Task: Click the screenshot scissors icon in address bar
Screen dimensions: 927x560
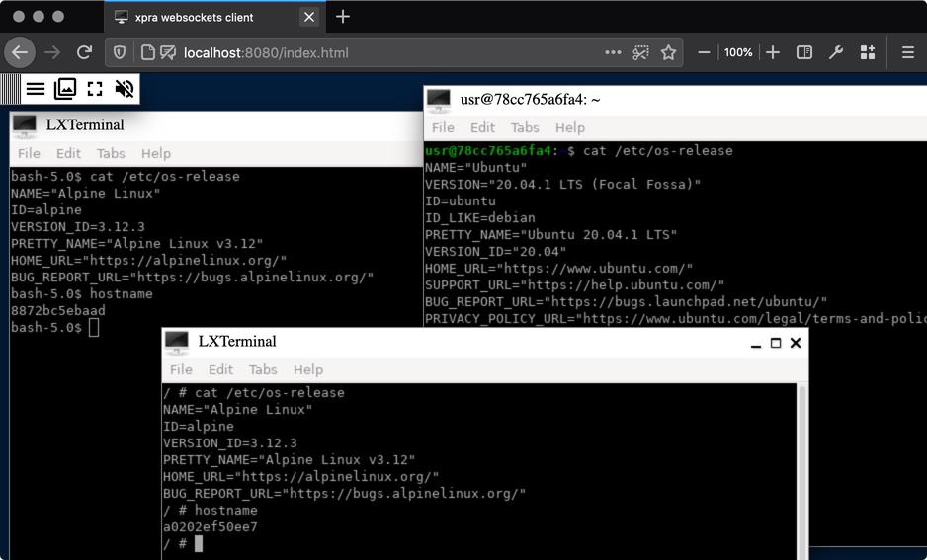Action: pos(640,52)
